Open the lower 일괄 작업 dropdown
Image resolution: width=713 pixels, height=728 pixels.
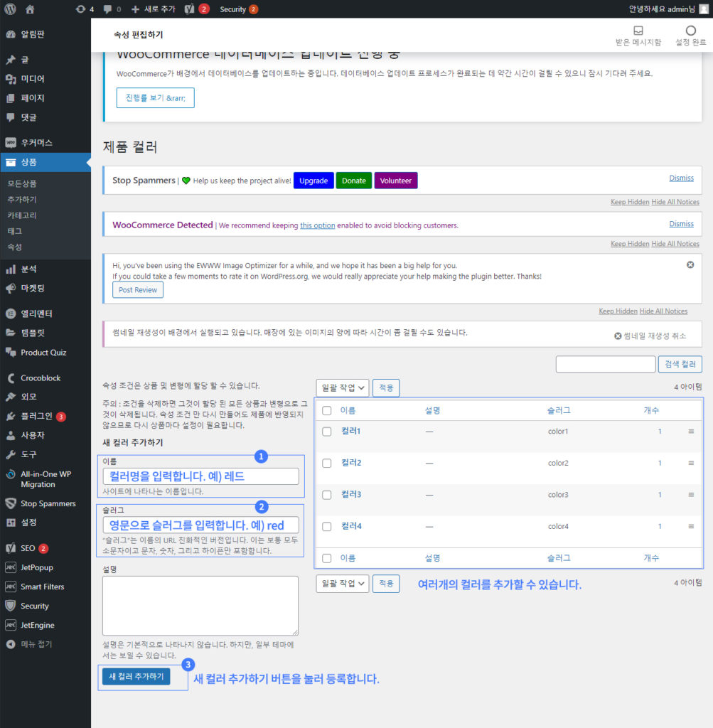point(342,582)
